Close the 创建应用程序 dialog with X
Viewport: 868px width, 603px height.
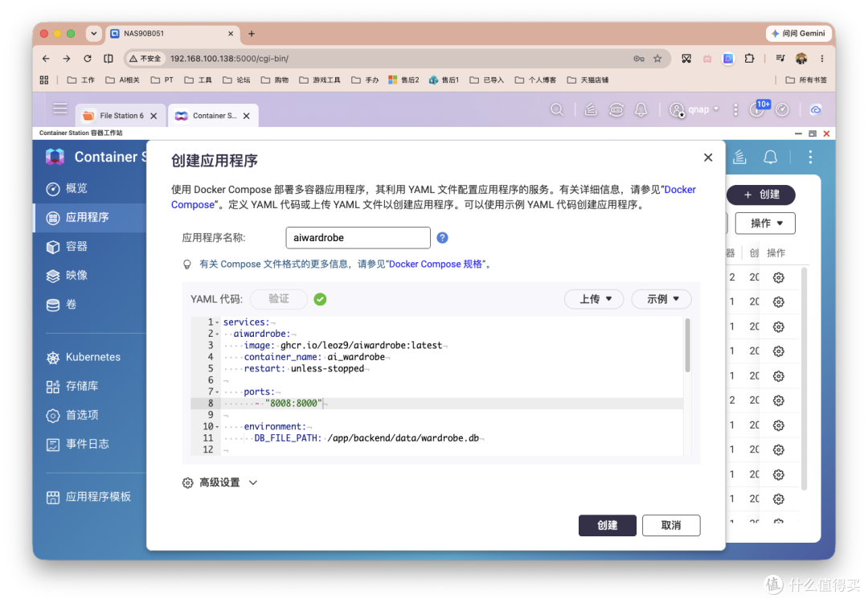coord(708,158)
